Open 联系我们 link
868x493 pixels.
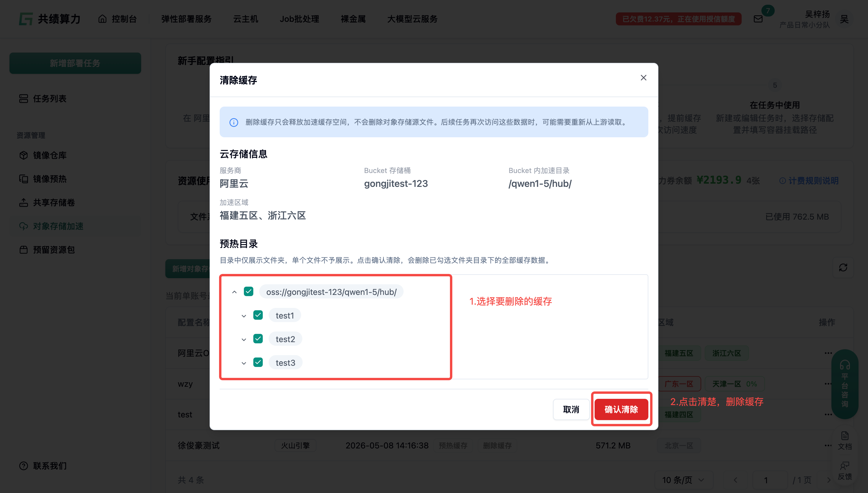49,466
